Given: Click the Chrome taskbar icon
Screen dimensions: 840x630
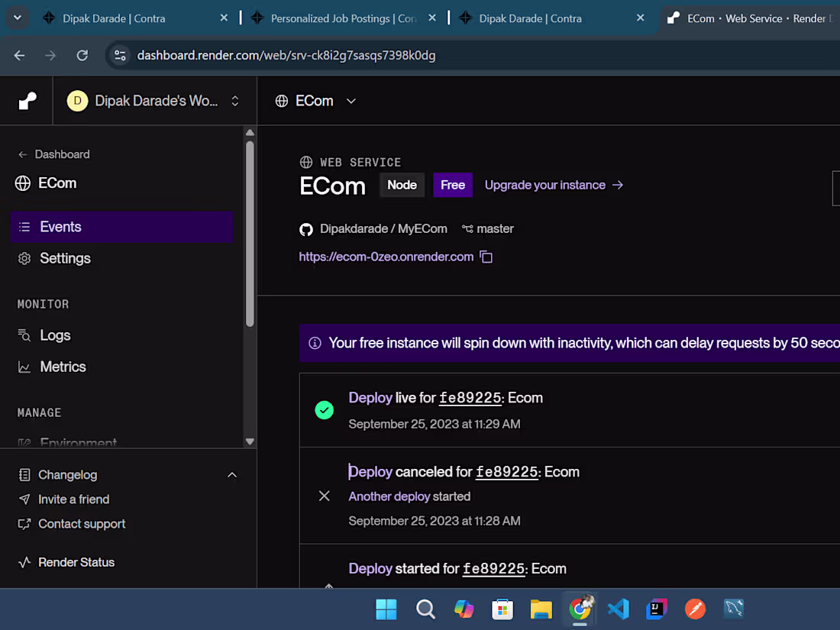Looking at the screenshot, I should (x=580, y=609).
